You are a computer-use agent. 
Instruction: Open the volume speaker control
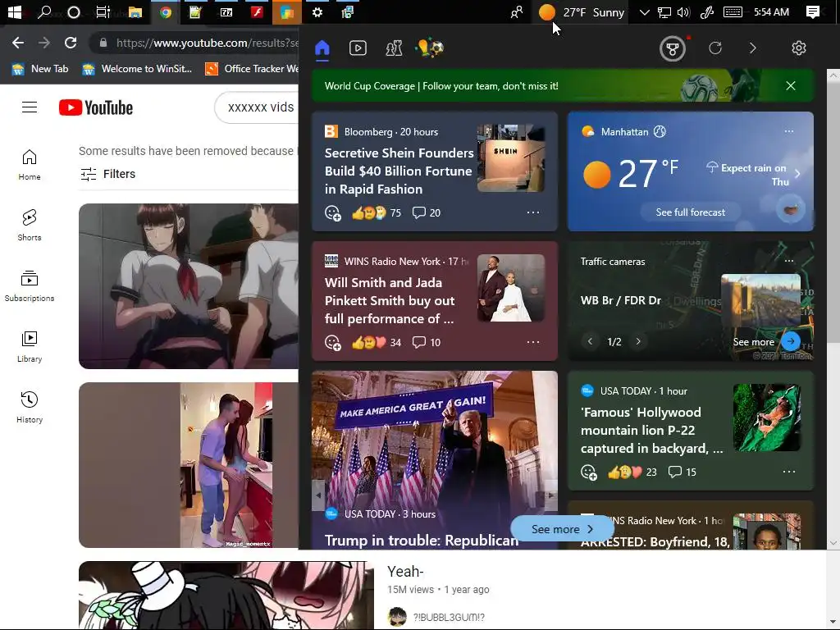pyautogui.click(x=683, y=11)
